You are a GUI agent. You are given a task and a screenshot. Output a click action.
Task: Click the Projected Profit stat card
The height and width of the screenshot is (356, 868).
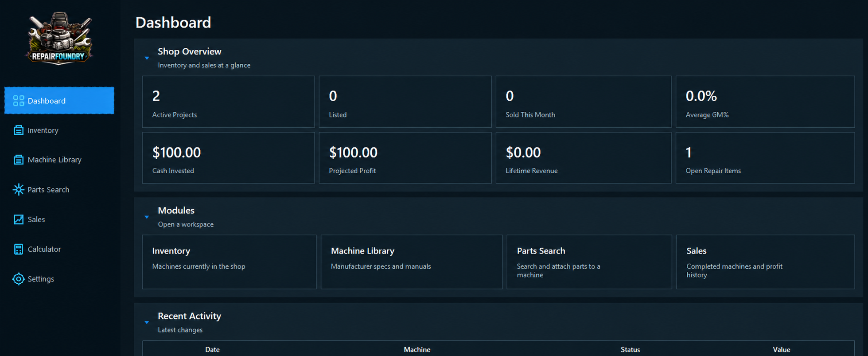pos(405,158)
